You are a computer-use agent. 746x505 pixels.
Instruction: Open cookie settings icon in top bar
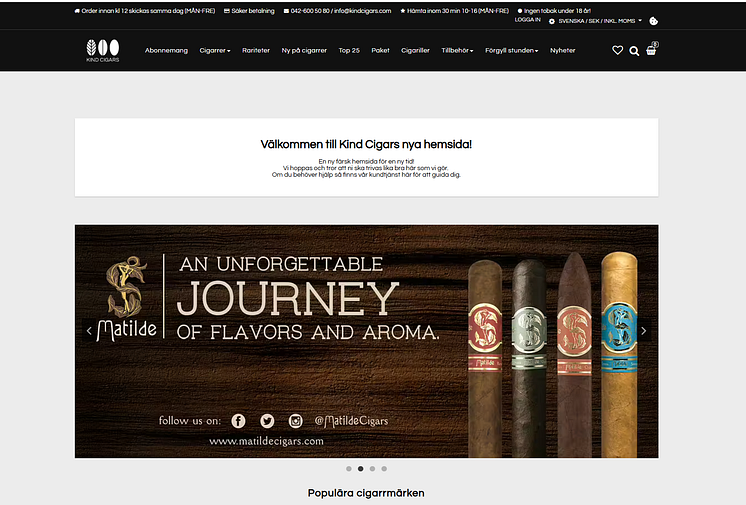654,21
